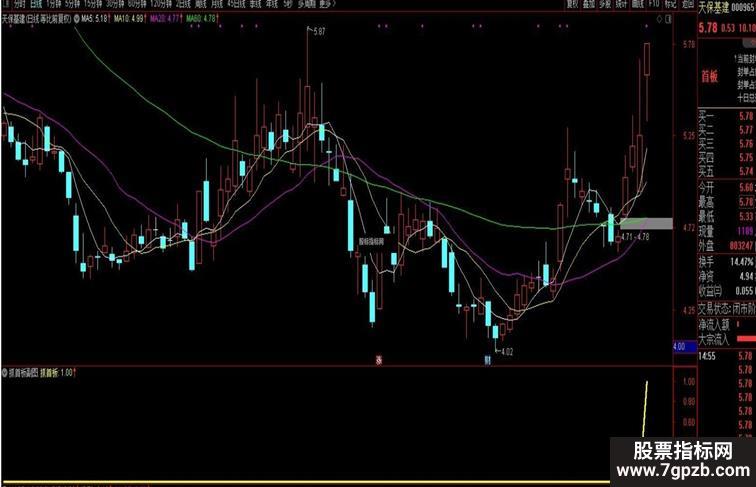Click the diamond icon above the chart
Viewport: 756px width, 487px height.
659,19
